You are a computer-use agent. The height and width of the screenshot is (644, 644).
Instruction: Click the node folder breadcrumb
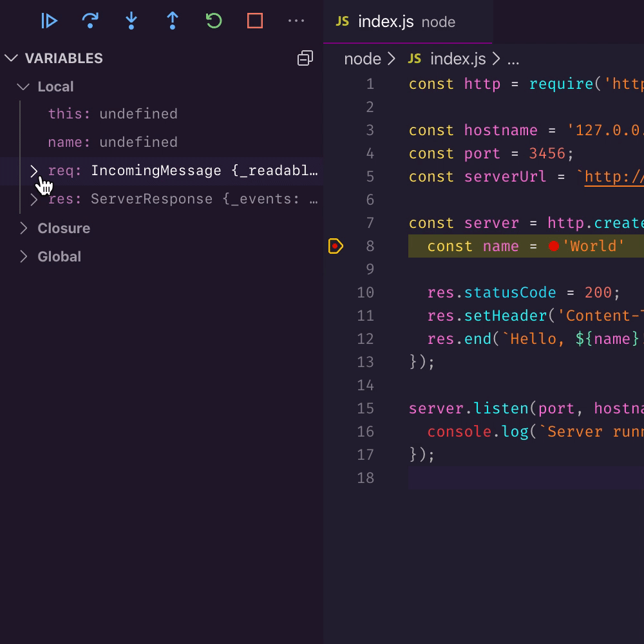click(x=363, y=59)
